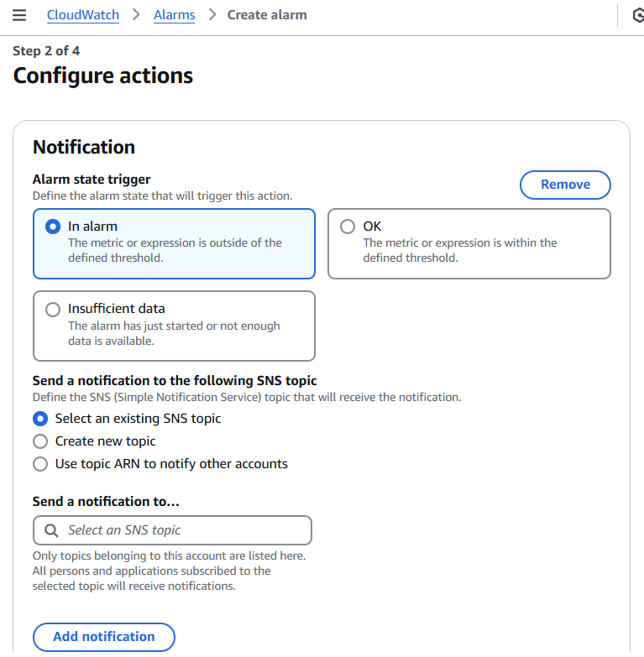Click the Step 2 of 4 label

(47, 51)
